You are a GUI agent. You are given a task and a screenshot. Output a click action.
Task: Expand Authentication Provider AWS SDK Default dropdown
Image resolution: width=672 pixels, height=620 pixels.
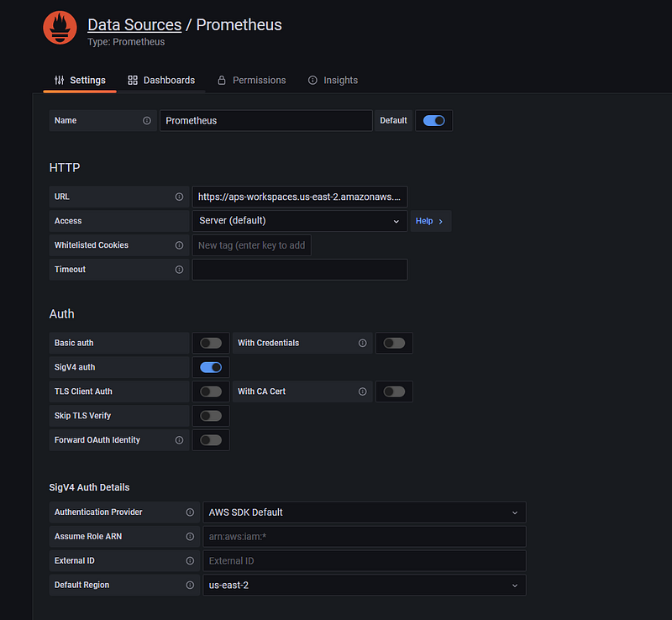(365, 512)
